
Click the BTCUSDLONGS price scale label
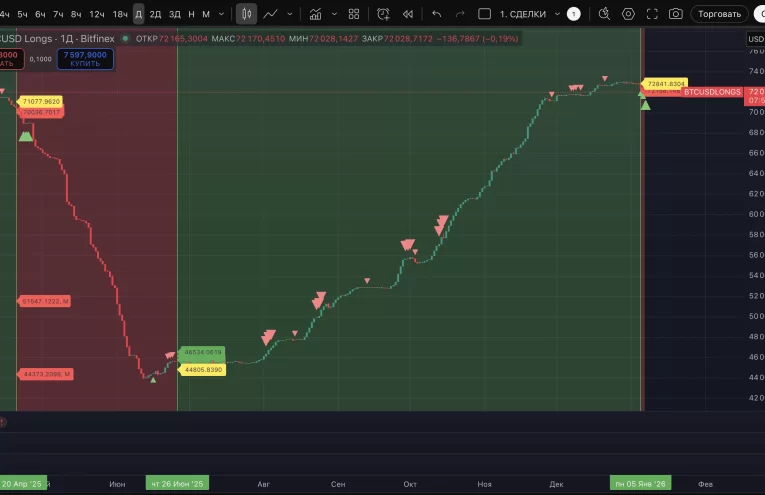(x=712, y=92)
